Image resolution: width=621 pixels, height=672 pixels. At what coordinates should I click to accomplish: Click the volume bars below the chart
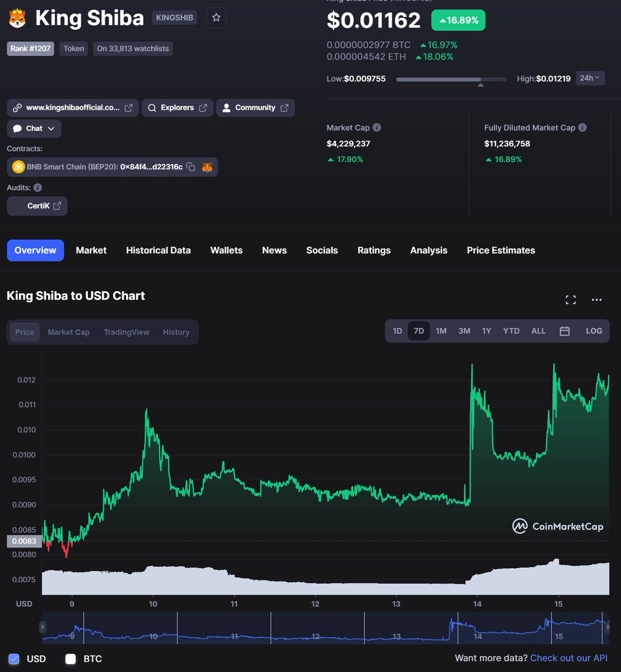pyautogui.click(x=325, y=580)
